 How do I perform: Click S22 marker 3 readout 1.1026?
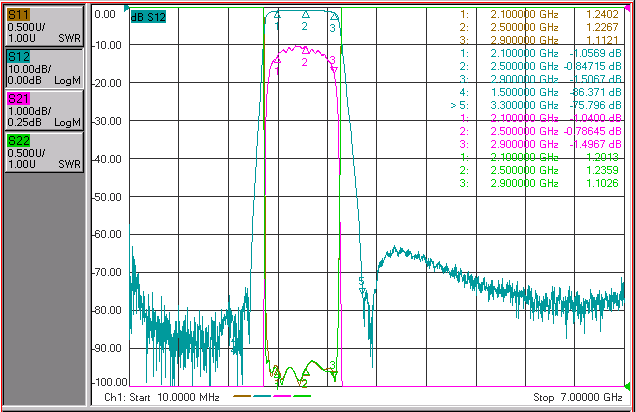coord(602,183)
